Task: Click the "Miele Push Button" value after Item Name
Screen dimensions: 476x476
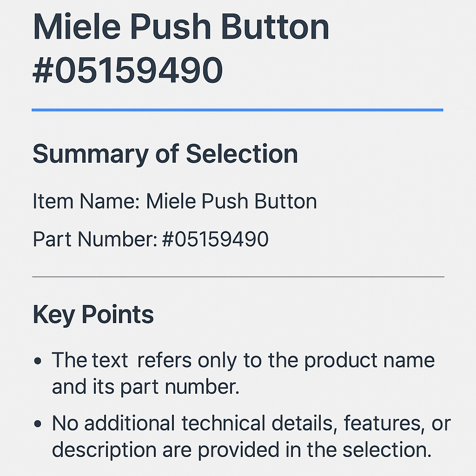Action: click(231, 202)
